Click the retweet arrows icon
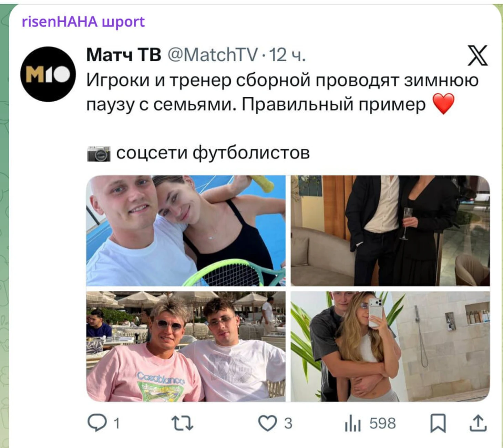The image size is (503, 448). click(x=182, y=423)
